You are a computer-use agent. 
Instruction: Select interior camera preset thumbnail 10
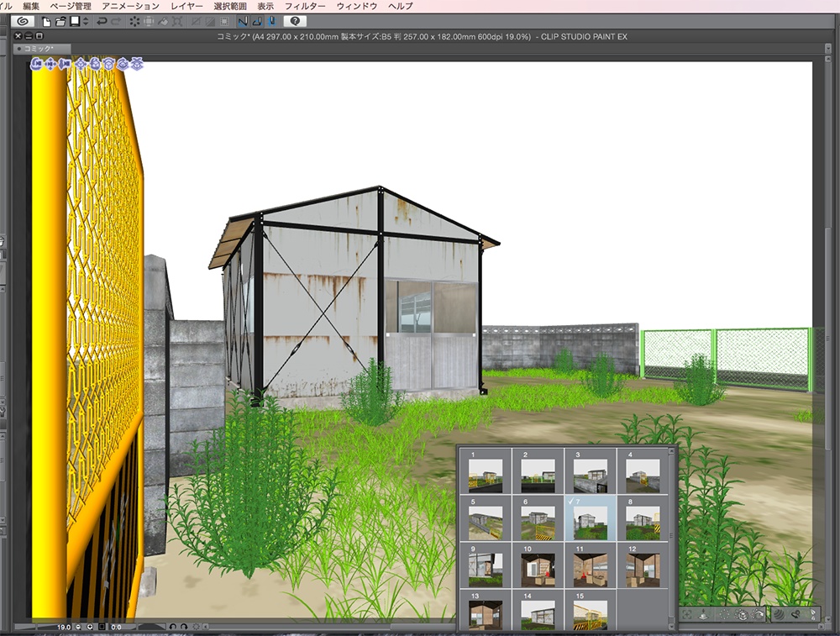(x=538, y=565)
